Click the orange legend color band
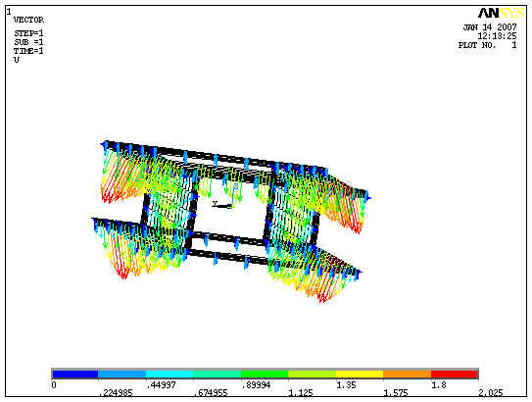The width and height of the screenshot is (532, 402). [x=408, y=375]
